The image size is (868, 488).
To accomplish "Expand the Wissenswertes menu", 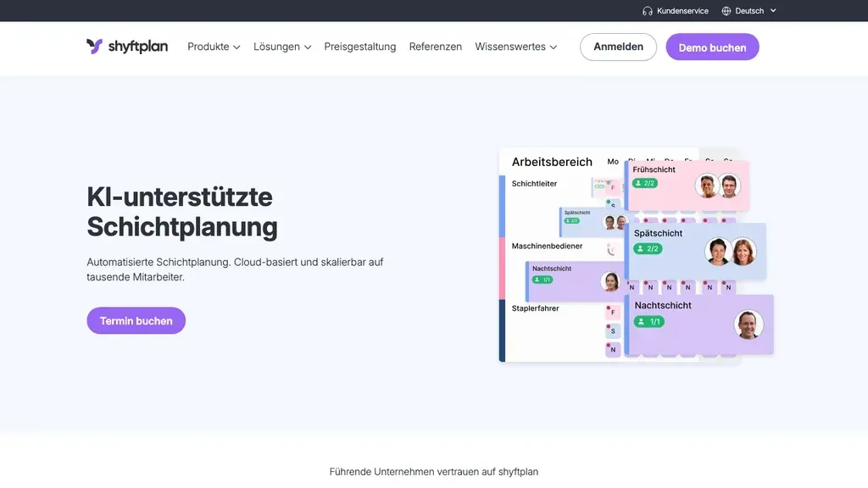I will coord(516,47).
